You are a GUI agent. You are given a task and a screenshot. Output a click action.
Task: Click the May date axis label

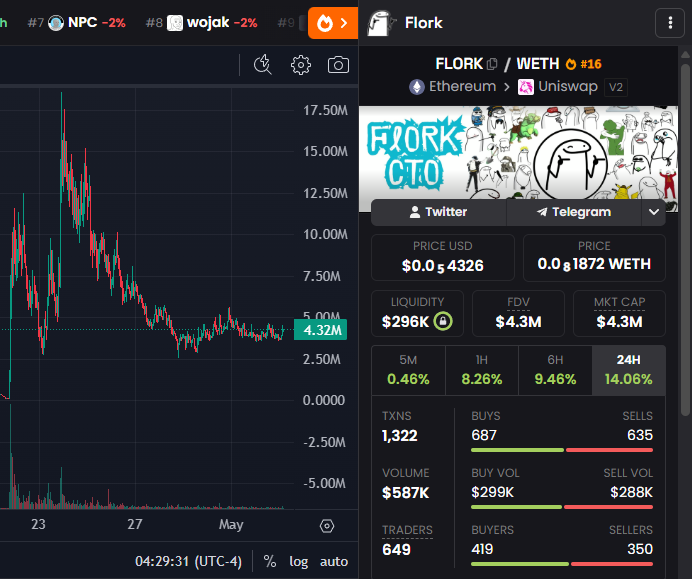click(x=231, y=525)
